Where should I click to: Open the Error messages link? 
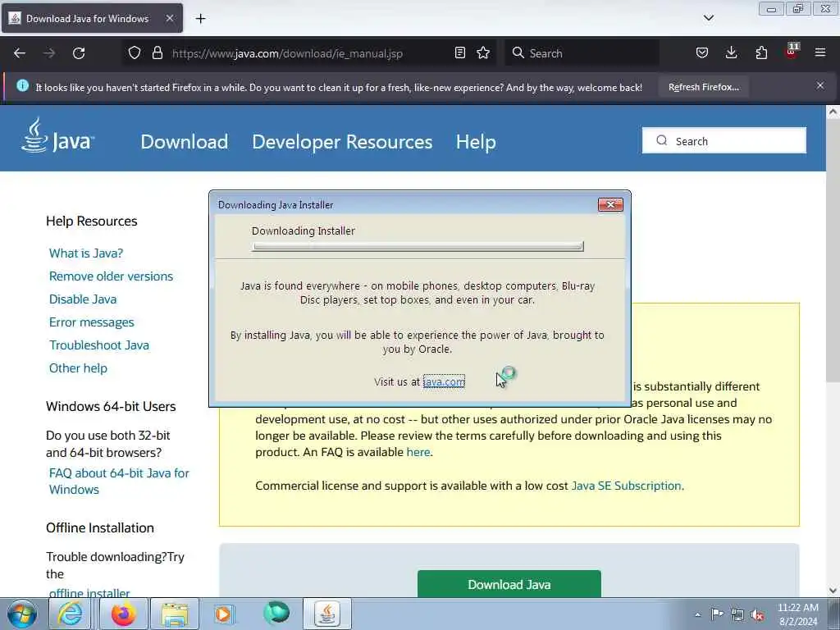(x=92, y=322)
